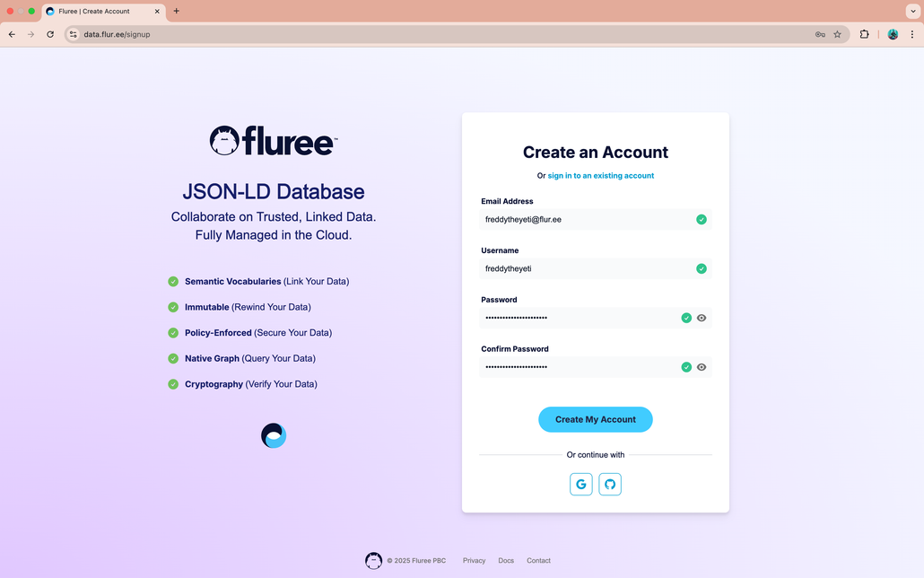924x578 pixels.
Task: Reveal the Confirm Password field contents
Action: click(702, 367)
